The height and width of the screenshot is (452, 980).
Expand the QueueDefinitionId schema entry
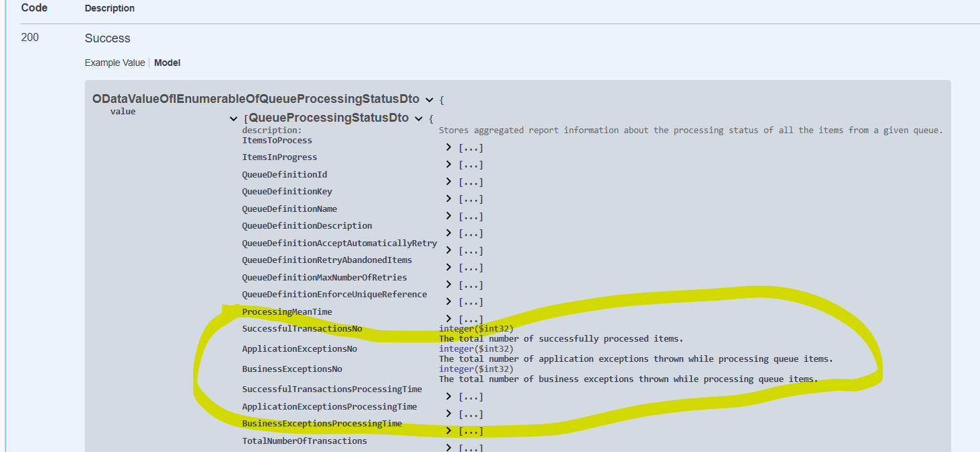pos(448,181)
